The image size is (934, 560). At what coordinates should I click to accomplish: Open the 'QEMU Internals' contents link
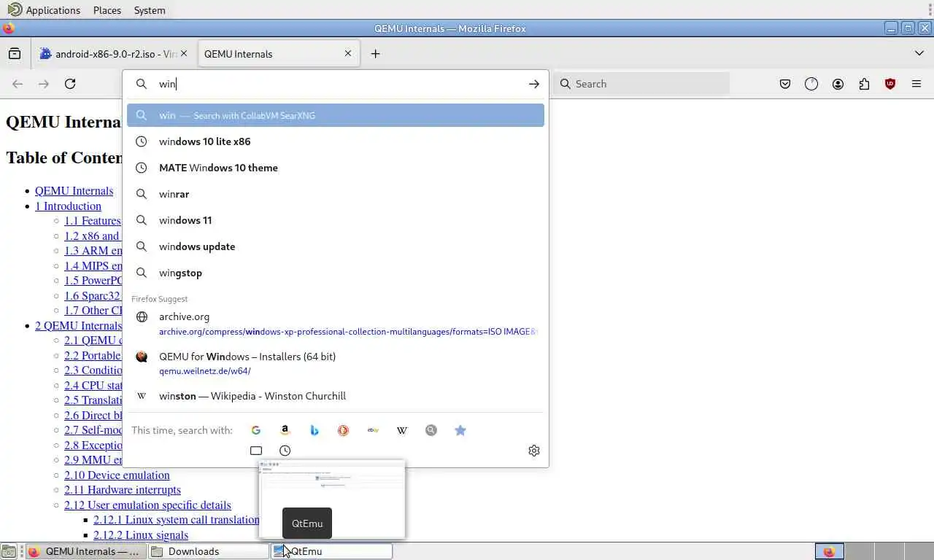point(74,191)
